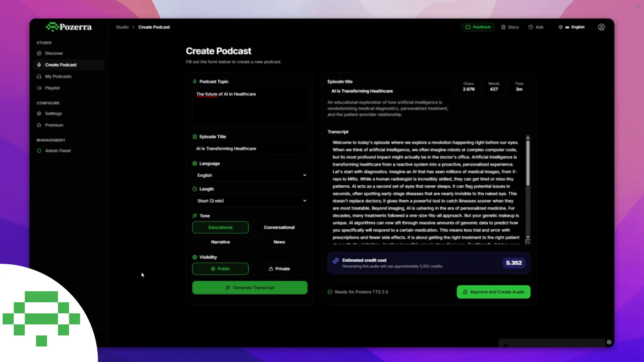Select the Narrative tone
This screenshot has width=644, height=362.
[x=220, y=242]
